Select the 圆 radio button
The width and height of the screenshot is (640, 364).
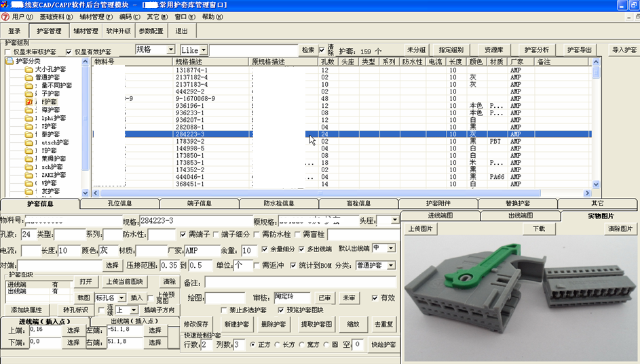point(326,345)
